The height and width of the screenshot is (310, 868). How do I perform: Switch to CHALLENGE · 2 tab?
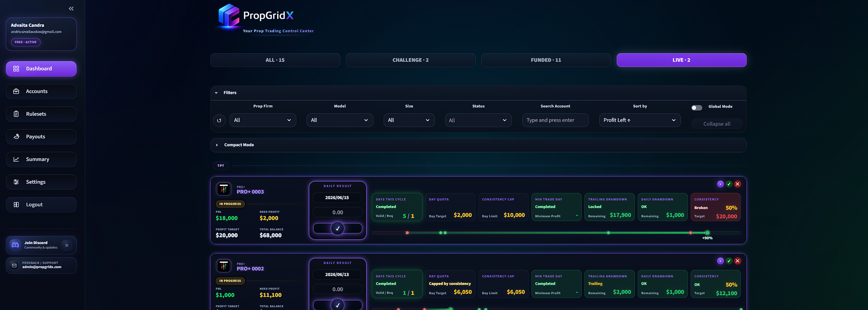pos(410,60)
